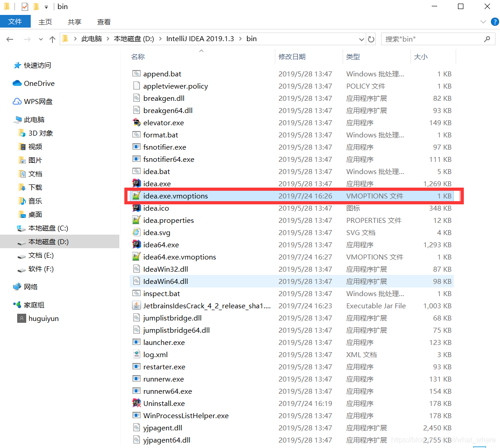500x448 pixels.
Task: Select the IdeaWin64.dll file name
Action: pyautogui.click(x=165, y=281)
